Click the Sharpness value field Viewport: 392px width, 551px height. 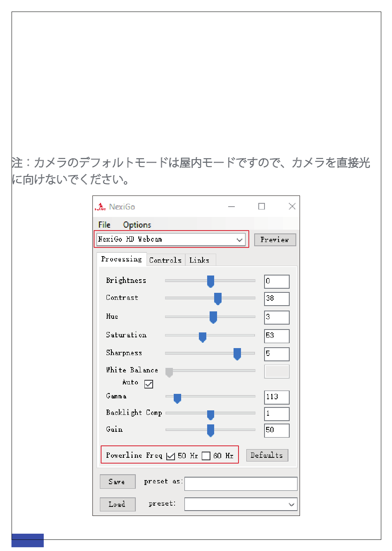(277, 354)
